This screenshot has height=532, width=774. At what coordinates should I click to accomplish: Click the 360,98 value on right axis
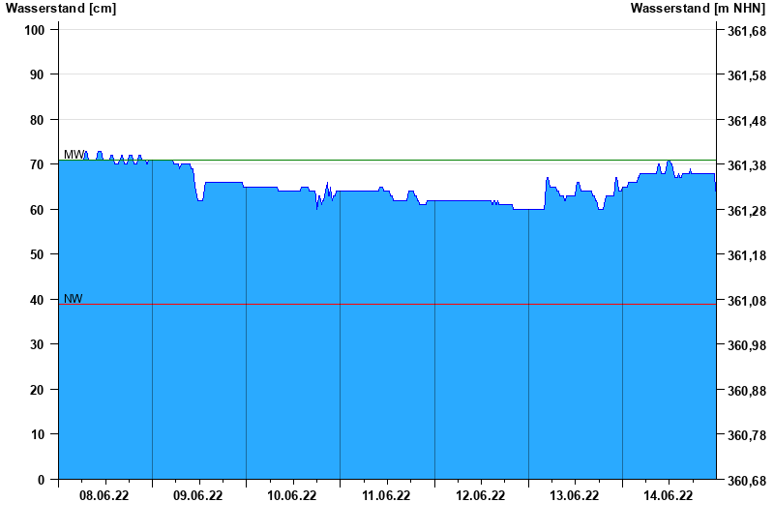point(747,345)
